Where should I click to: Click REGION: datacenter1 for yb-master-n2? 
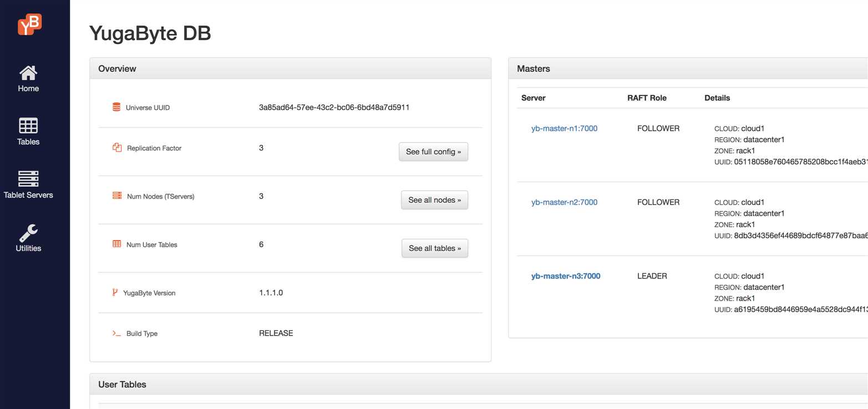[749, 213]
